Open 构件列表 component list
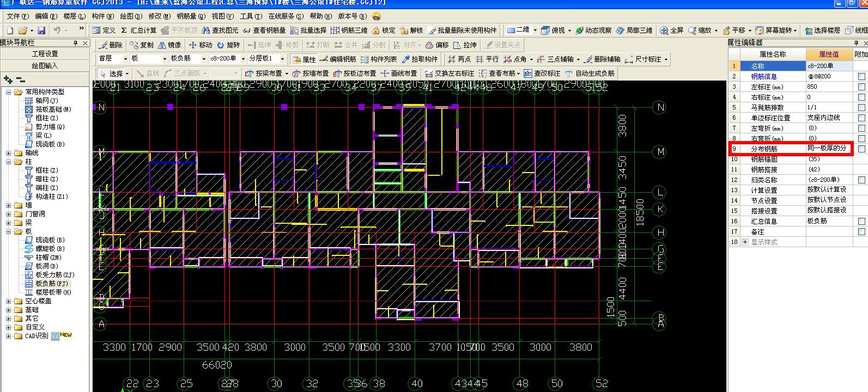This screenshot has height=392, width=868. point(379,59)
